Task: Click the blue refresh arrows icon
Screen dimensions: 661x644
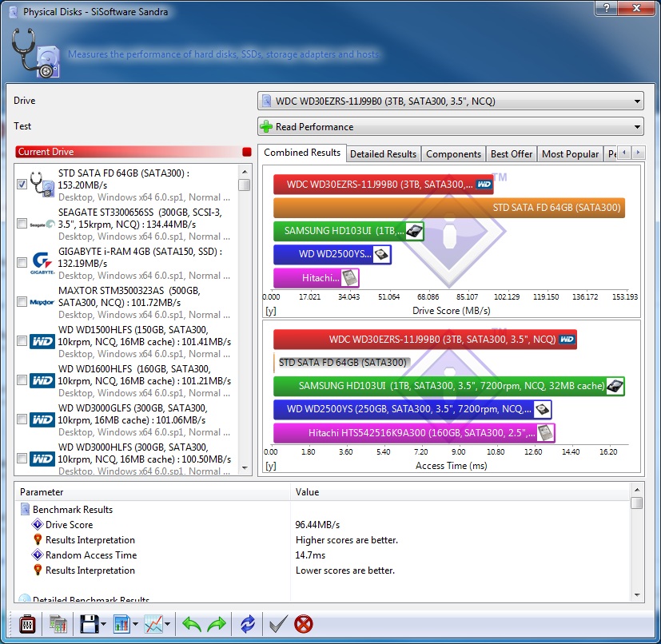Action: point(248,624)
